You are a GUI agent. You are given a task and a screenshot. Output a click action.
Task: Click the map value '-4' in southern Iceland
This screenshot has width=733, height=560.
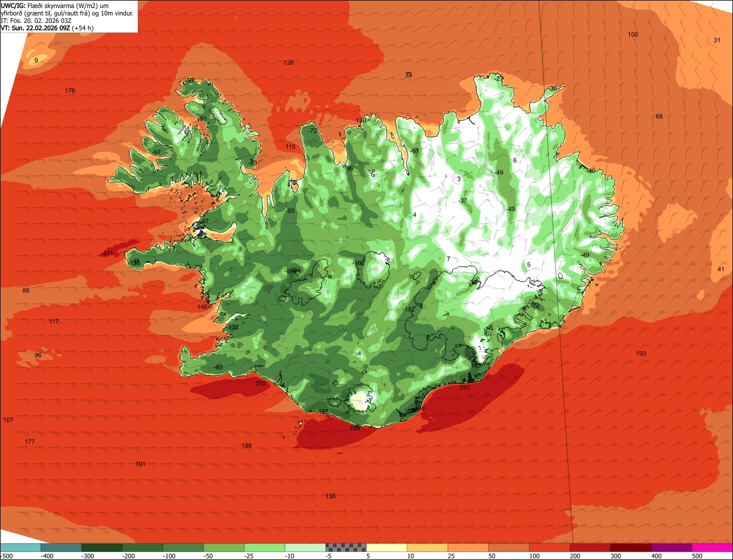click(x=358, y=353)
